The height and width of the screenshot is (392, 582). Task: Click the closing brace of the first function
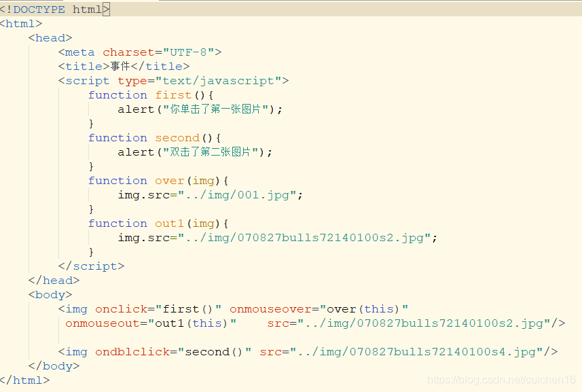(91, 124)
